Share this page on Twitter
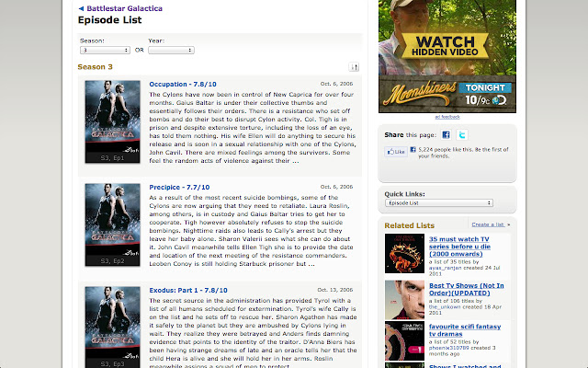The image size is (588, 368). tap(462, 135)
